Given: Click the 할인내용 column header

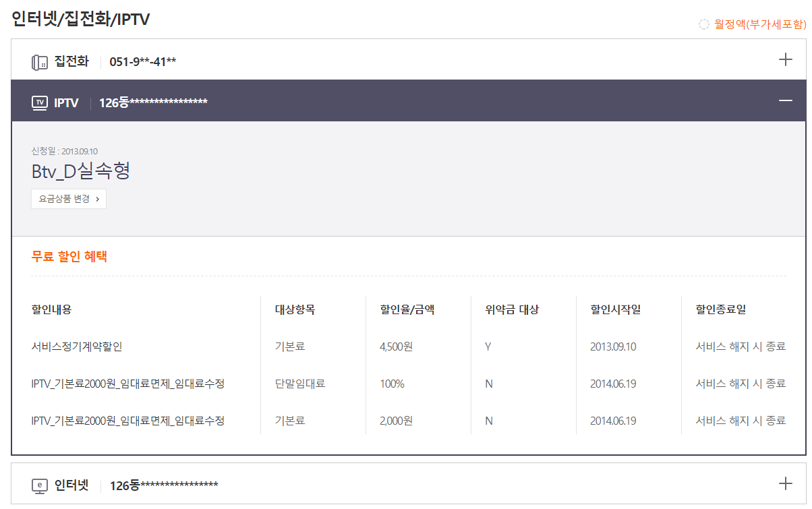Looking at the screenshot, I should pos(51,309).
